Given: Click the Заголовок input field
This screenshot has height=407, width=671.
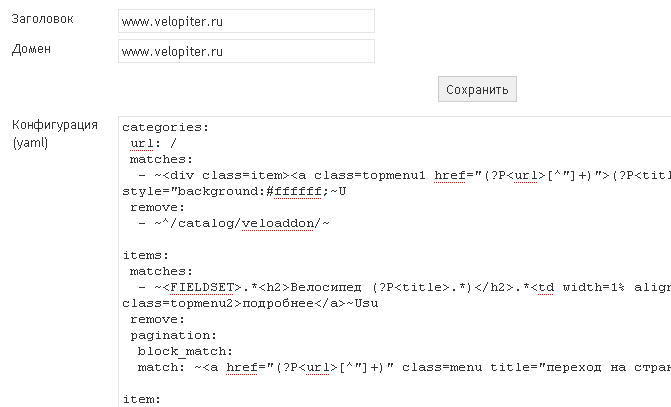Looking at the screenshot, I should click(x=245, y=21).
